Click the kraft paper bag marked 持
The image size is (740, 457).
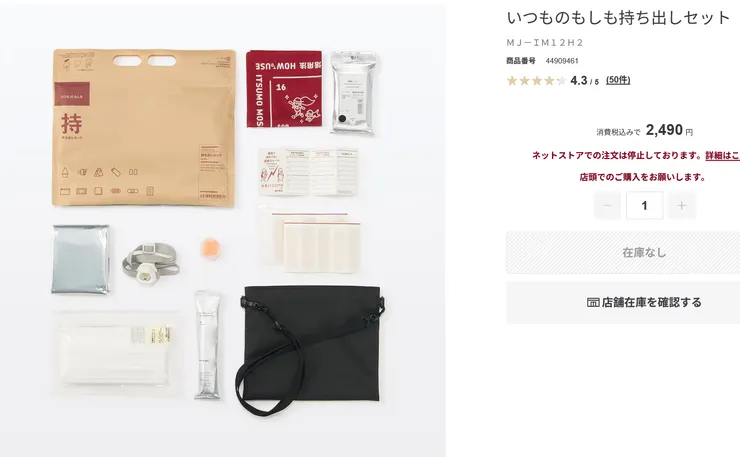[144, 128]
